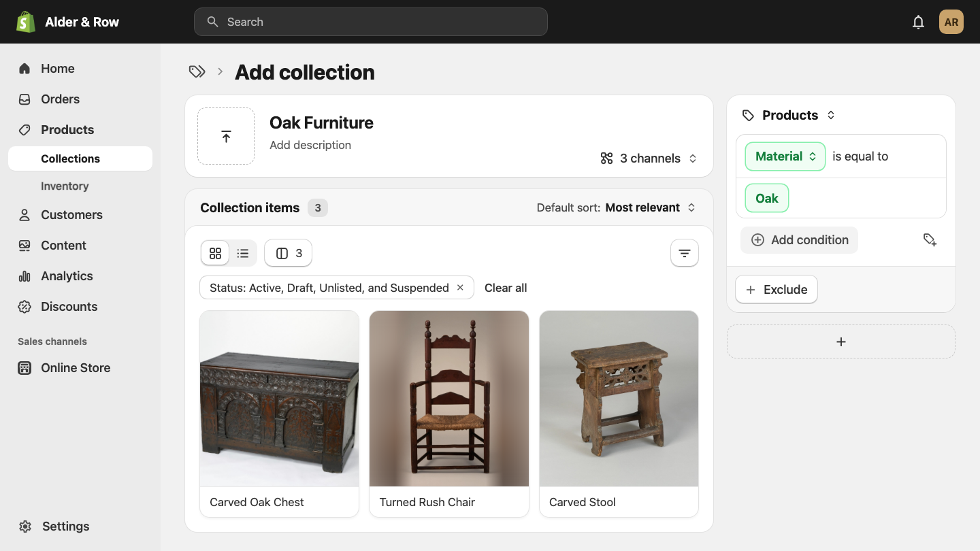
Task: Open the columns selector showing 3
Action: pos(289,253)
